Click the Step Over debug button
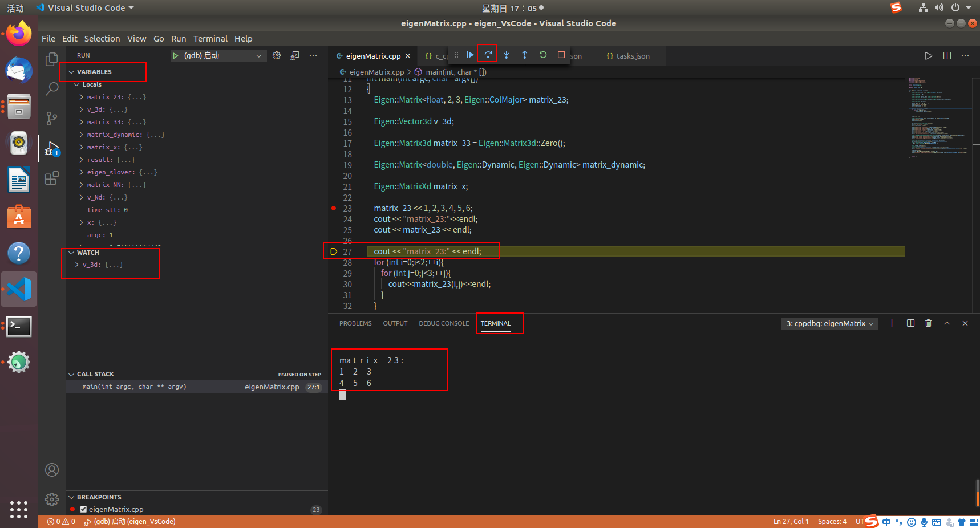This screenshot has height=528, width=980. (488, 55)
